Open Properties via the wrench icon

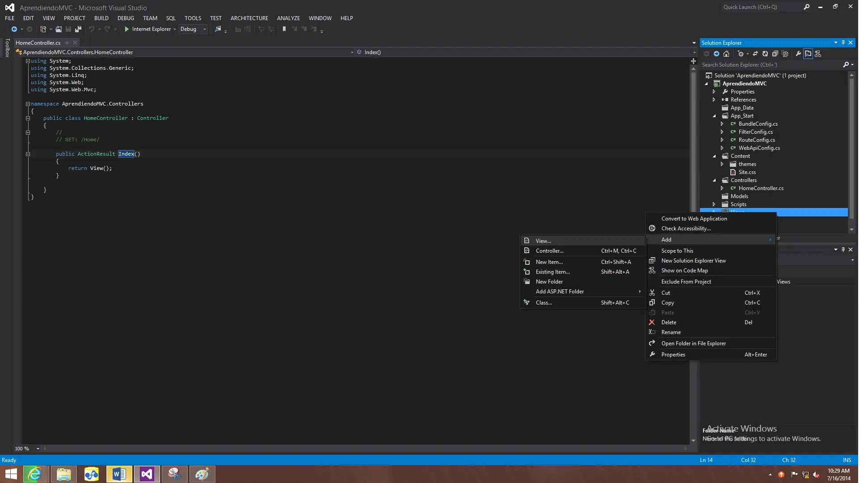[798, 54]
